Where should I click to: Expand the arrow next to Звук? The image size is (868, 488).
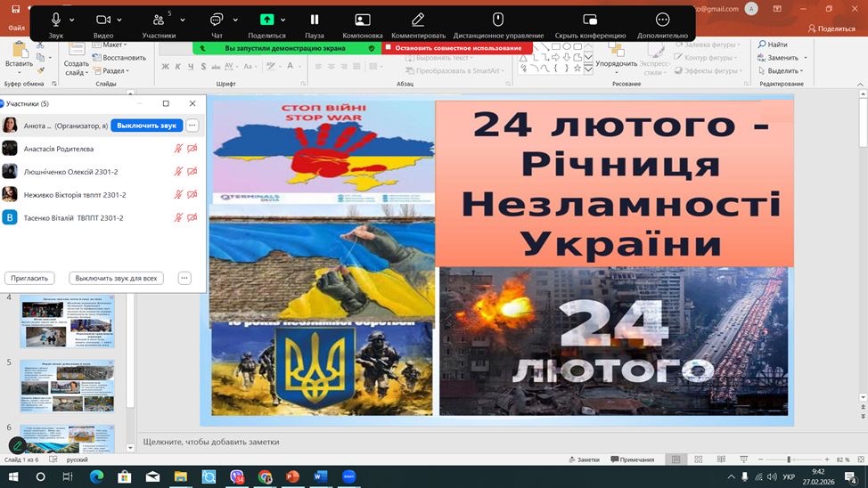click(72, 20)
